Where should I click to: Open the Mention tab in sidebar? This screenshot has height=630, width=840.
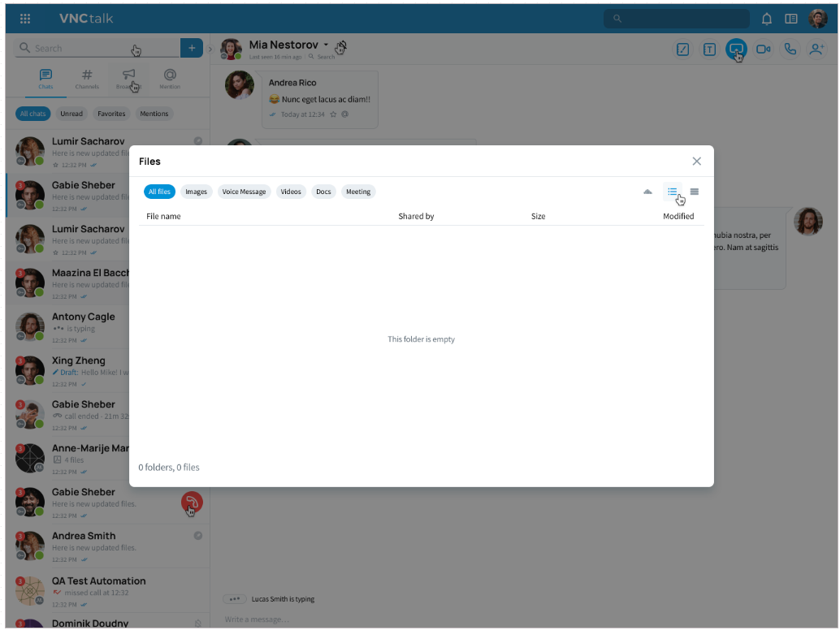[x=170, y=78]
